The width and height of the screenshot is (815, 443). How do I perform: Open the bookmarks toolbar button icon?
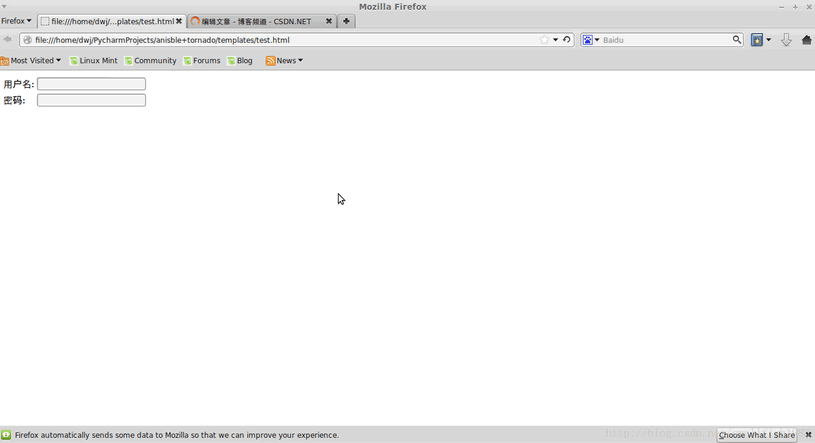point(758,40)
